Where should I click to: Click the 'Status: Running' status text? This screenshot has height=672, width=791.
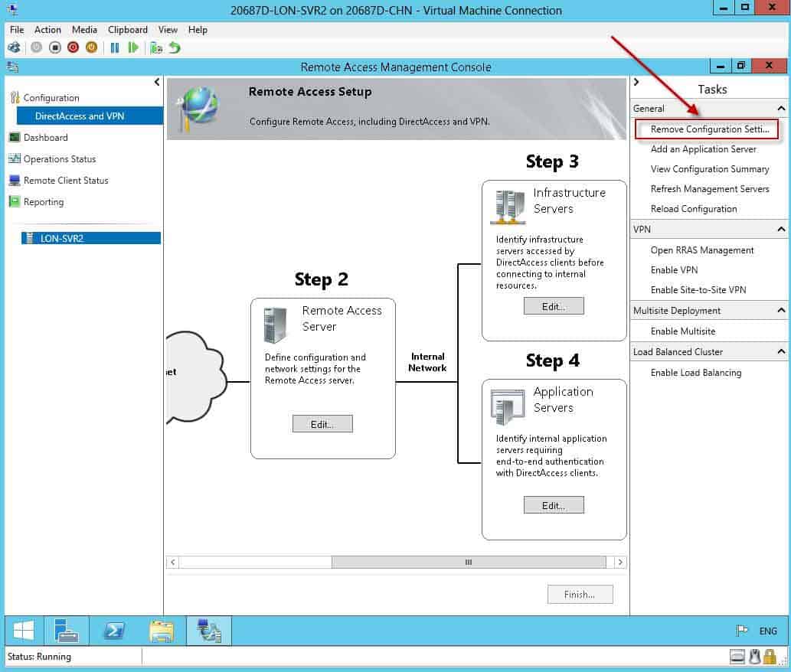pos(39,657)
